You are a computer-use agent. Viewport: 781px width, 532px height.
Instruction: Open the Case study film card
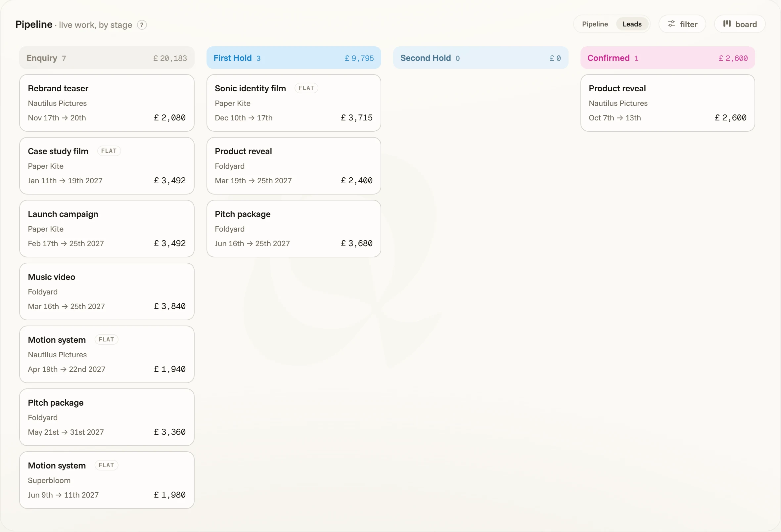click(107, 166)
